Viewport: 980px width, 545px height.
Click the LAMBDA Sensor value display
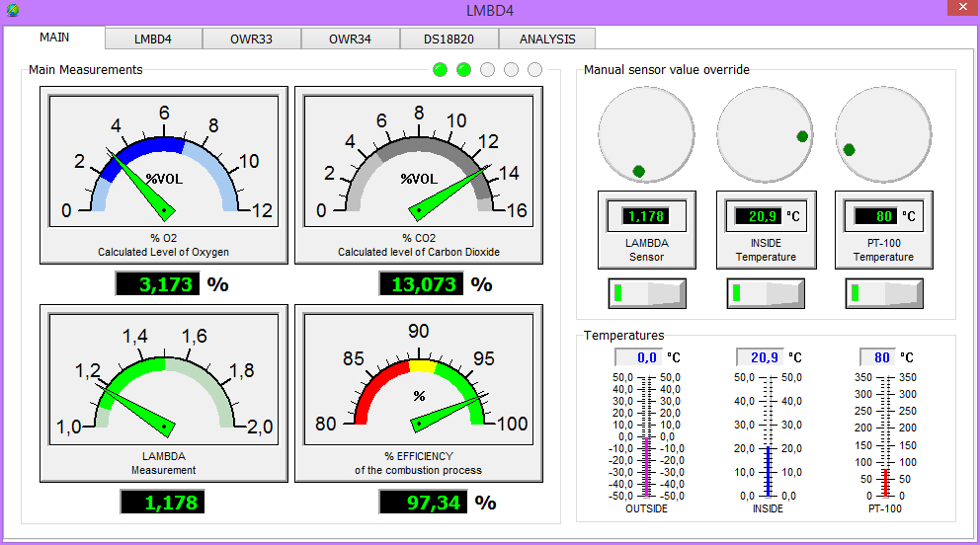(x=646, y=215)
